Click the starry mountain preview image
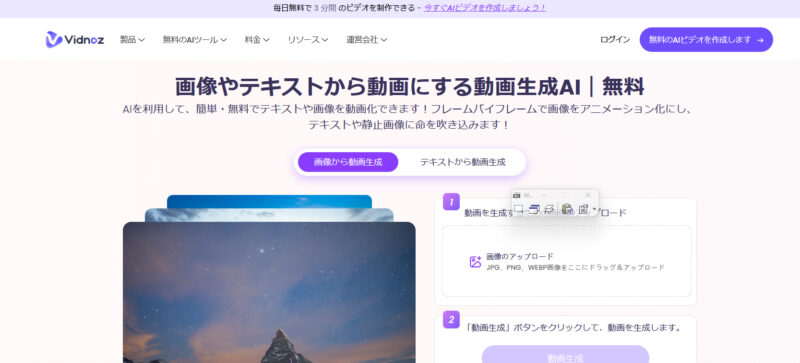The image size is (800, 363). tap(269, 292)
